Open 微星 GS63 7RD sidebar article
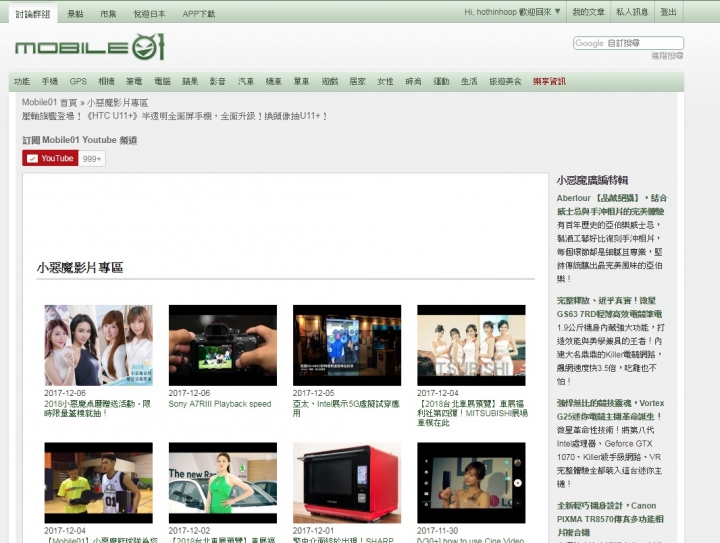 pos(609,307)
